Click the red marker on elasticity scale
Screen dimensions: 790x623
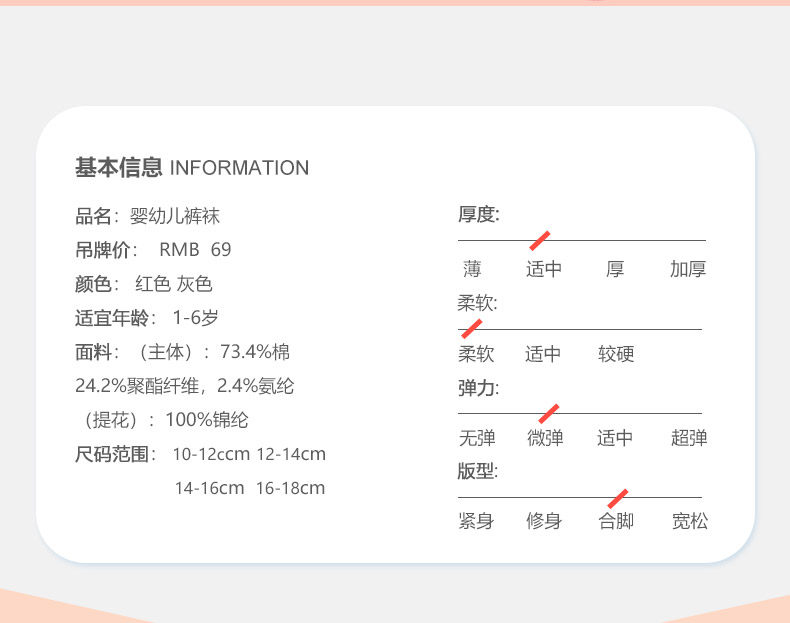pyautogui.click(x=549, y=413)
